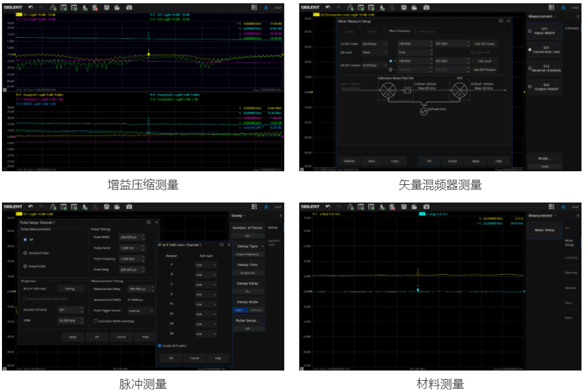Viewport: 588px width, 392px height.
Task: Click the file recall icon in pulse screen toolbar
Action: 117,206
